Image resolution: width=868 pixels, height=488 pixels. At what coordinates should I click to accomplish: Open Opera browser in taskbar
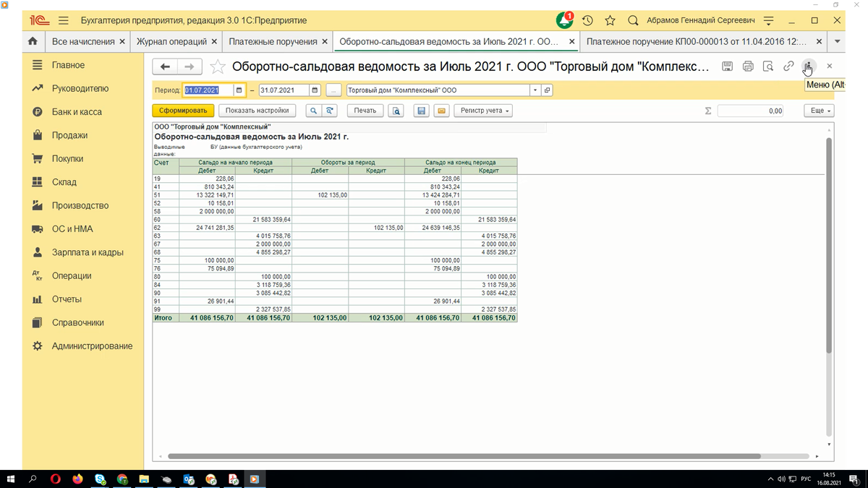(56, 479)
